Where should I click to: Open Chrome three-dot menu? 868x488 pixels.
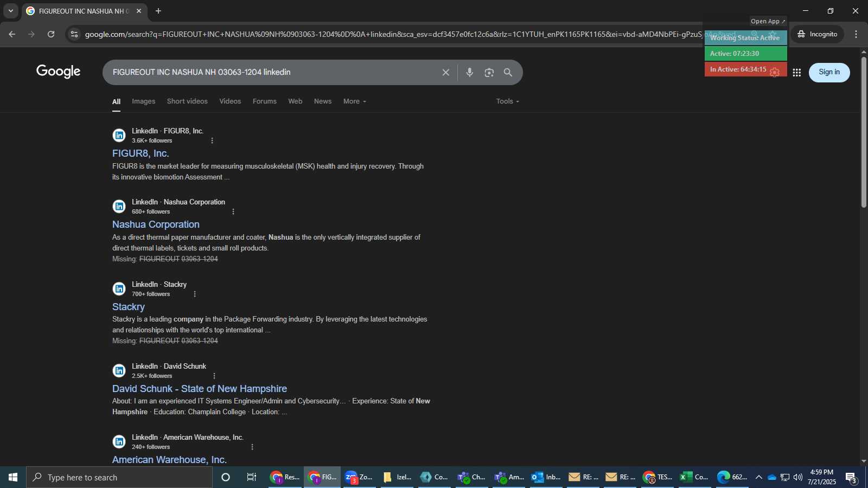tap(856, 34)
